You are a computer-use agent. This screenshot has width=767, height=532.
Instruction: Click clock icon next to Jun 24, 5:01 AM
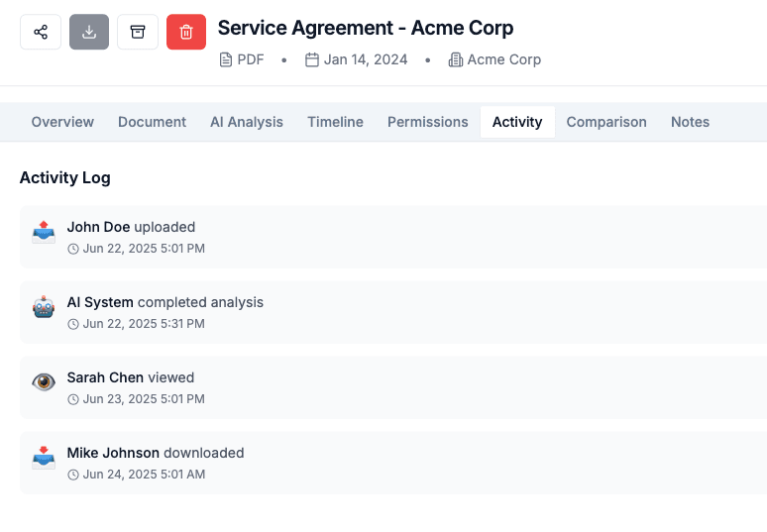tap(73, 475)
